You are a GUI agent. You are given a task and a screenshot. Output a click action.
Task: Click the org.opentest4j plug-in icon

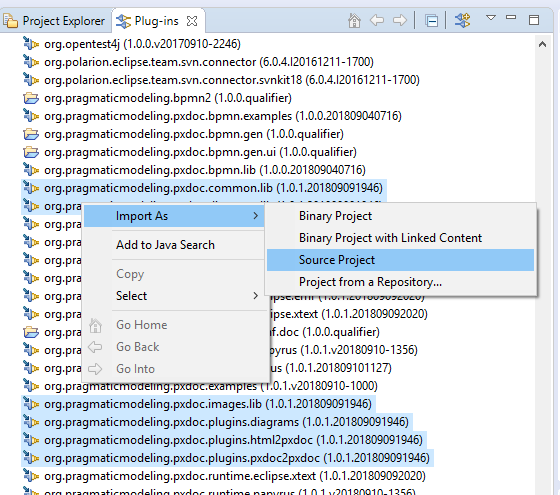[x=31, y=43]
